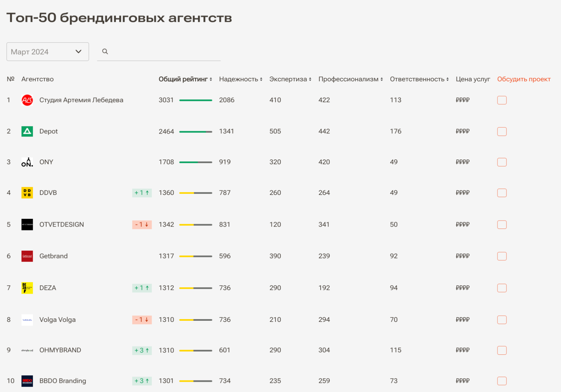Image resolution: width=561 pixels, height=392 pixels.
Task: Open the OTVETDESIGN agency name link
Action: coord(62,224)
